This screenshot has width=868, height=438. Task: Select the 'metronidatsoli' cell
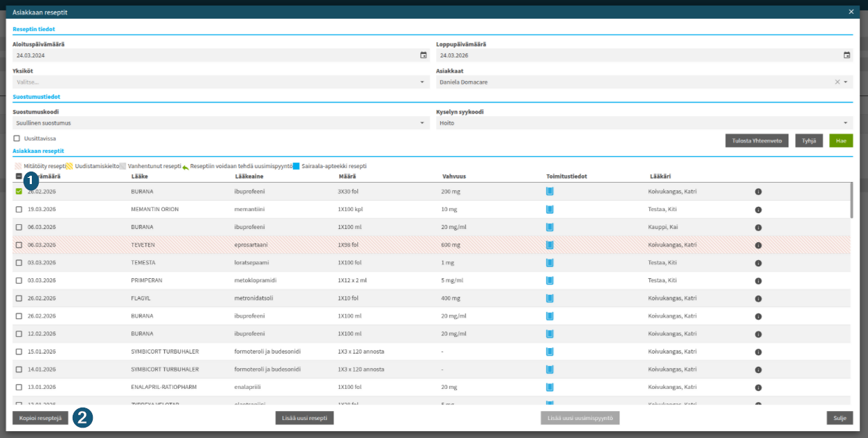[254, 298]
